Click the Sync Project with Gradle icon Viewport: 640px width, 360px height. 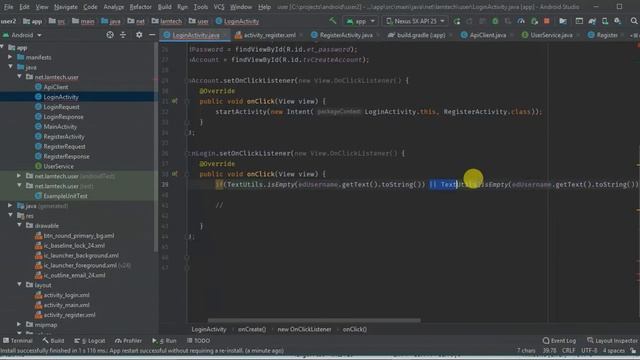point(592,21)
